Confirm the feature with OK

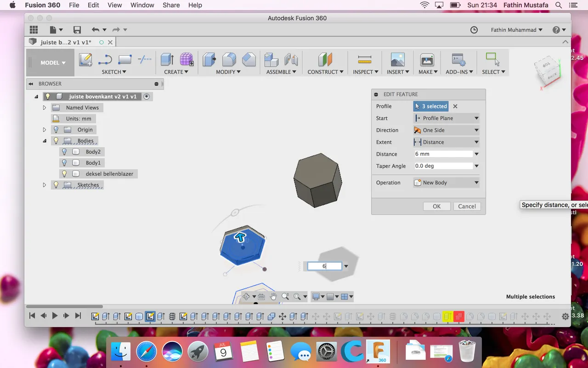(436, 207)
